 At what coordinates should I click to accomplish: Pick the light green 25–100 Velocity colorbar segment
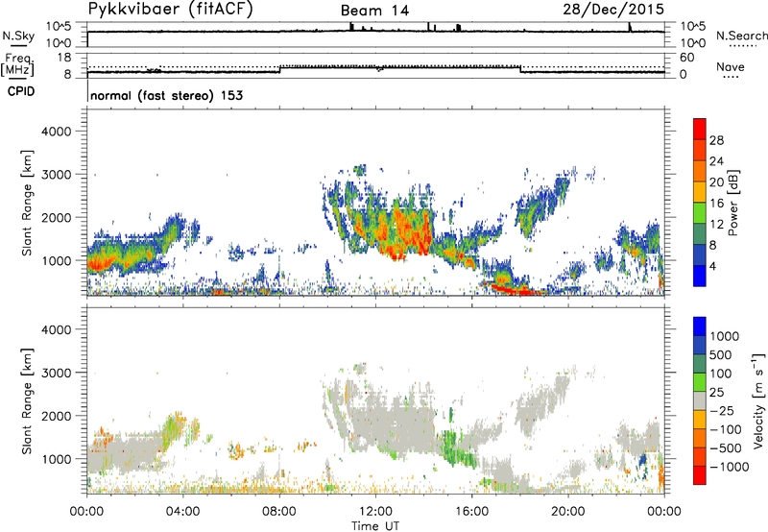point(700,382)
